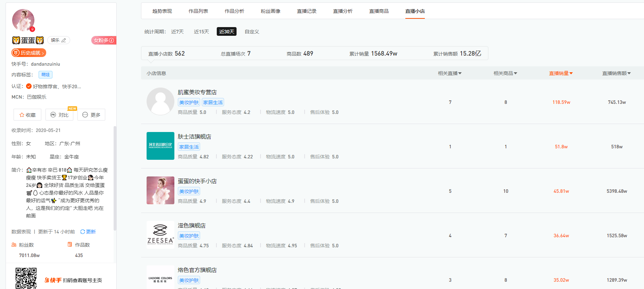Screen dimensions: 644x289
Task: Select the 近30天 period option
Action: tap(227, 32)
